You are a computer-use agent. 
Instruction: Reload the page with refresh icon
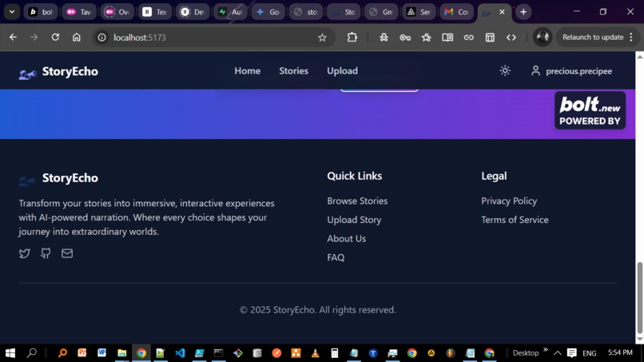point(55,38)
